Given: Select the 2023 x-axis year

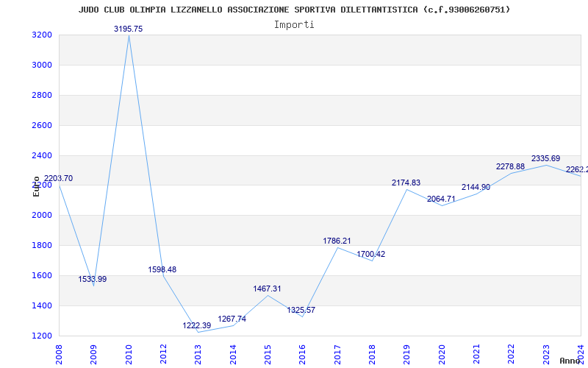Looking at the screenshot, I should [x=546, y=355].
